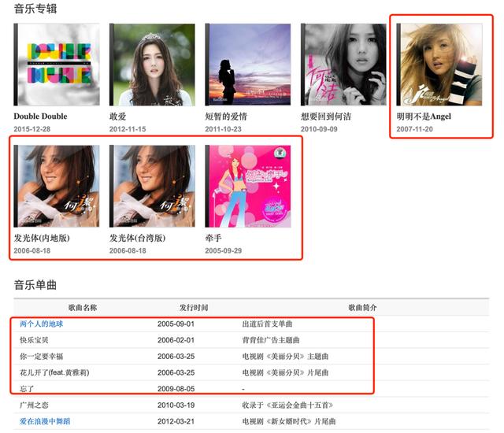Select the 快乐宝贝 song row

click(251, 340)
